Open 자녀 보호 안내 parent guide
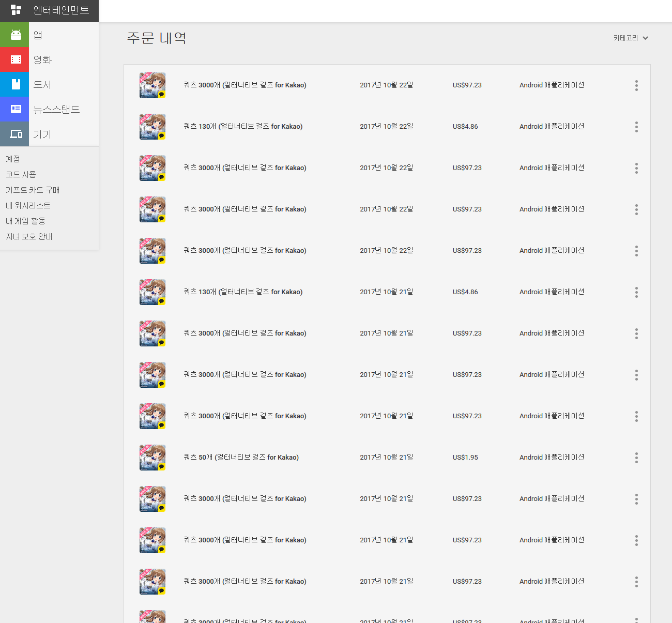 click(29, 236)
